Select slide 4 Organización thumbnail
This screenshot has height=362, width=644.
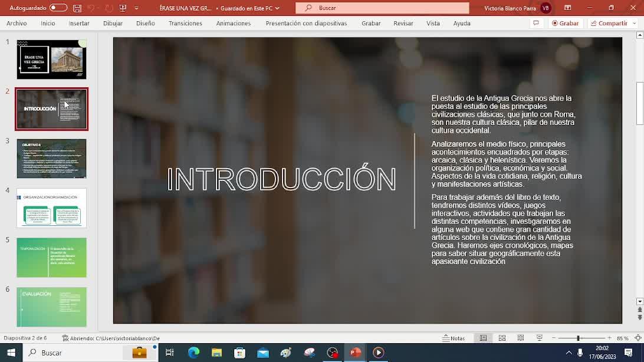52,208
